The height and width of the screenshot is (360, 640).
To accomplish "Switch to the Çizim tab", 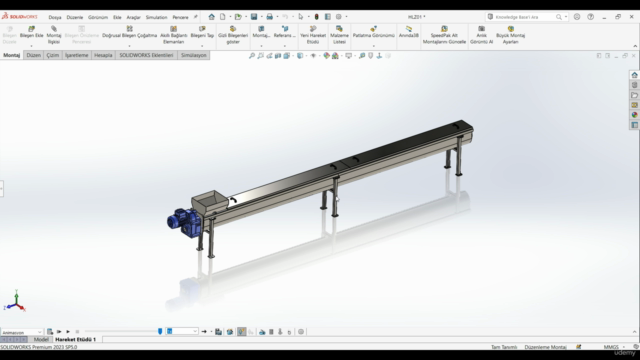I will (x=53, y=55).
